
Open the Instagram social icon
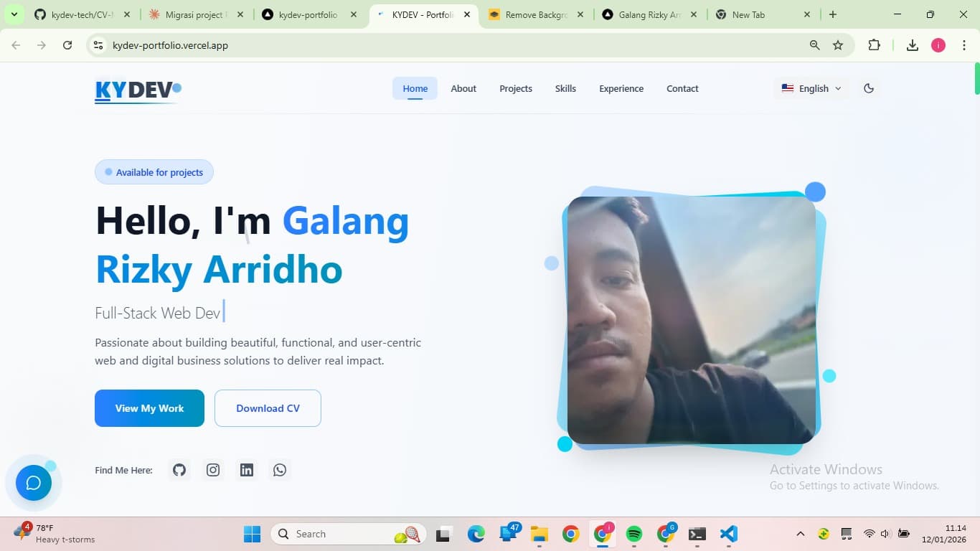tap(212, 470)
